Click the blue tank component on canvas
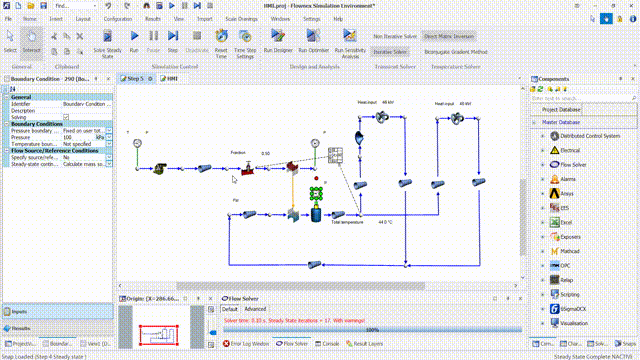The height and width of the screenshot is (360, 640). [316, 214]
